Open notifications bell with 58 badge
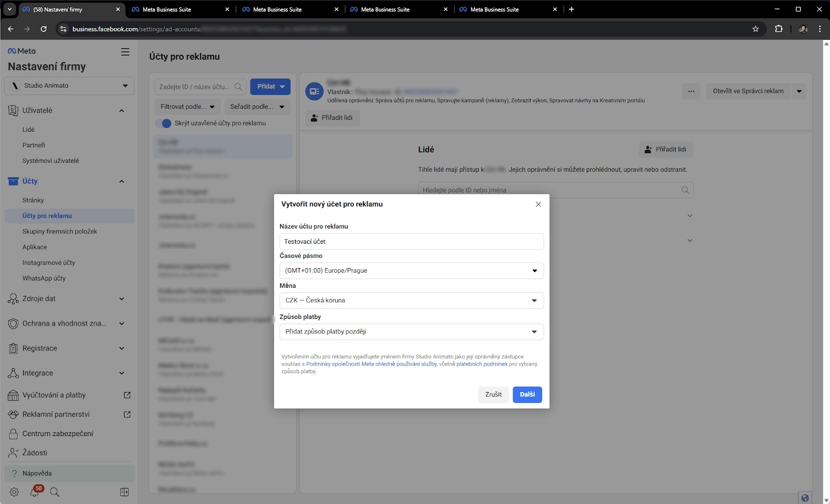 (x=35, y=492)
